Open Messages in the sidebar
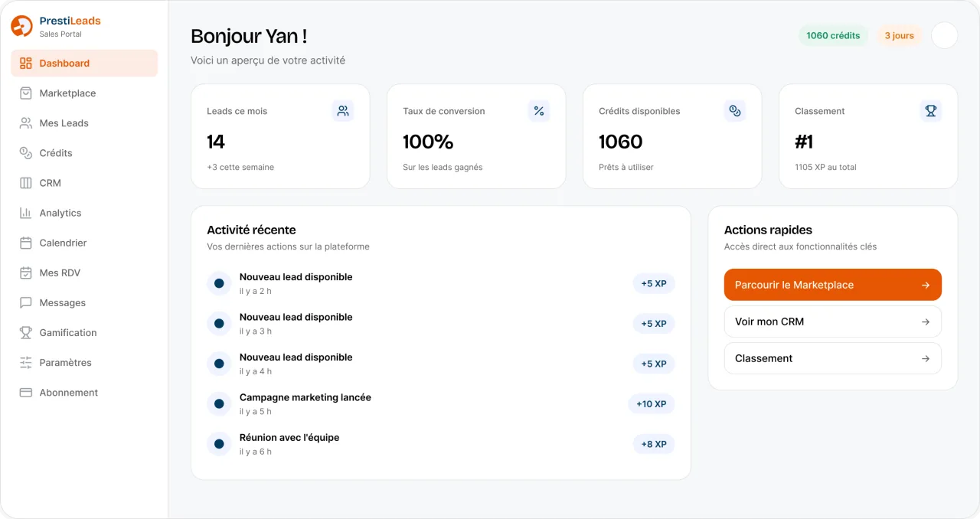This screenshot has width=980, height=519. click(84, 302)
